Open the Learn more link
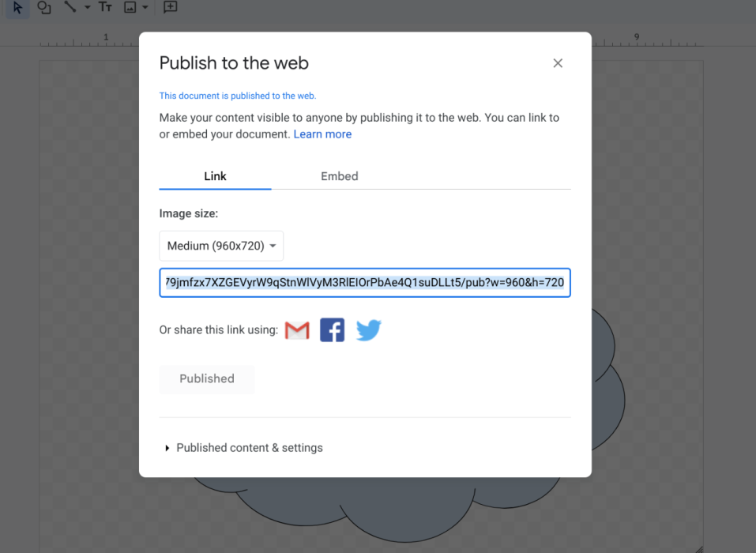756x553 pixels. [322, 134]
